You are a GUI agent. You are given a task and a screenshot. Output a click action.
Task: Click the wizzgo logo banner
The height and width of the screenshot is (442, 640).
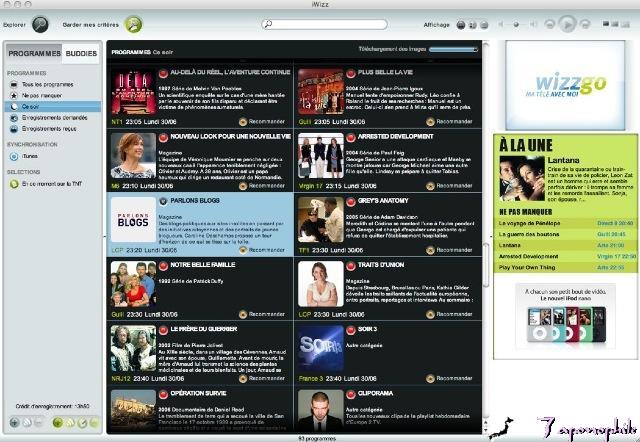coord(565,85)
